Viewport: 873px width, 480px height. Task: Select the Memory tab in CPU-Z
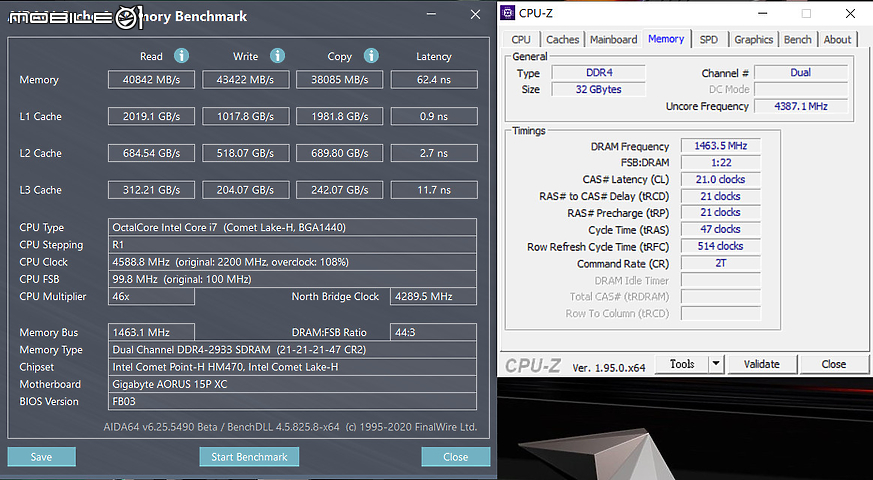pos(666,38)
